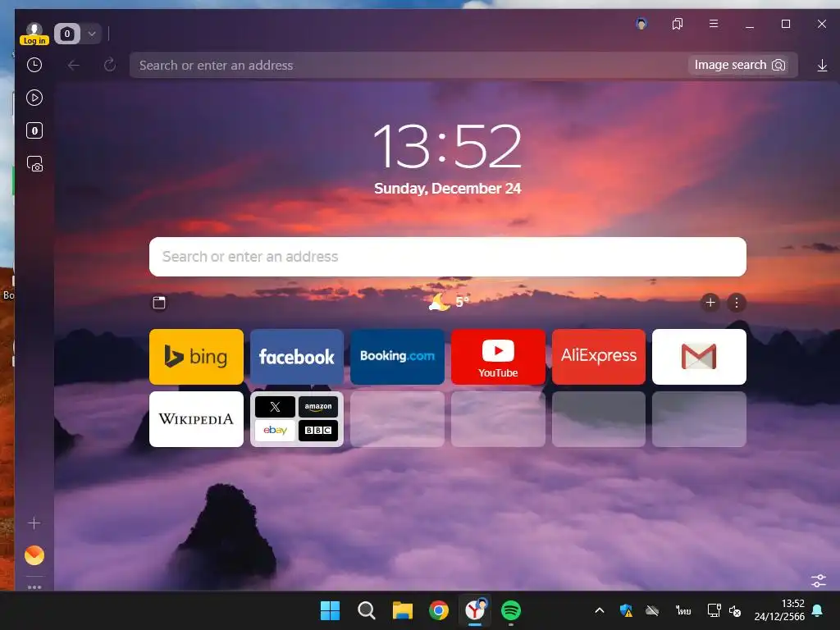Open taskbar Search magnifier

[x=367, y=610]
